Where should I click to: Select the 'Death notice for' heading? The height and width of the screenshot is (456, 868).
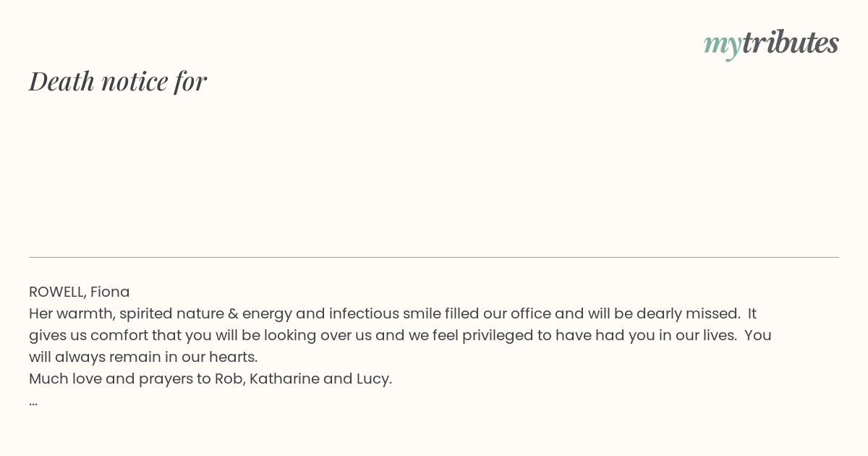click(x=118, y=81)
